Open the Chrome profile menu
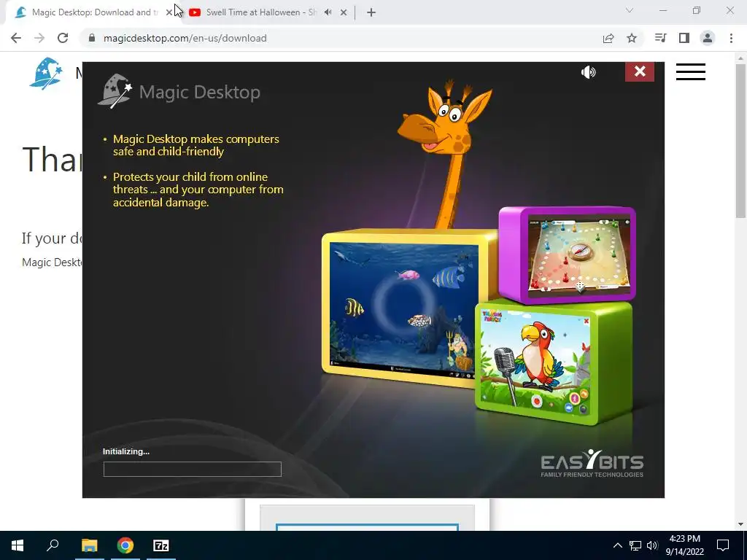Image resolution: width=747 pixels, height=560 pixels. tap(708, 38)
